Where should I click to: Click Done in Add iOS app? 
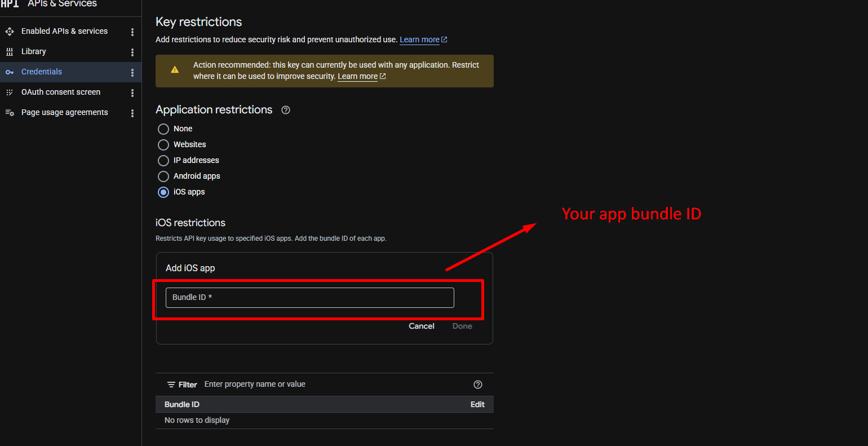coord(462,326)
